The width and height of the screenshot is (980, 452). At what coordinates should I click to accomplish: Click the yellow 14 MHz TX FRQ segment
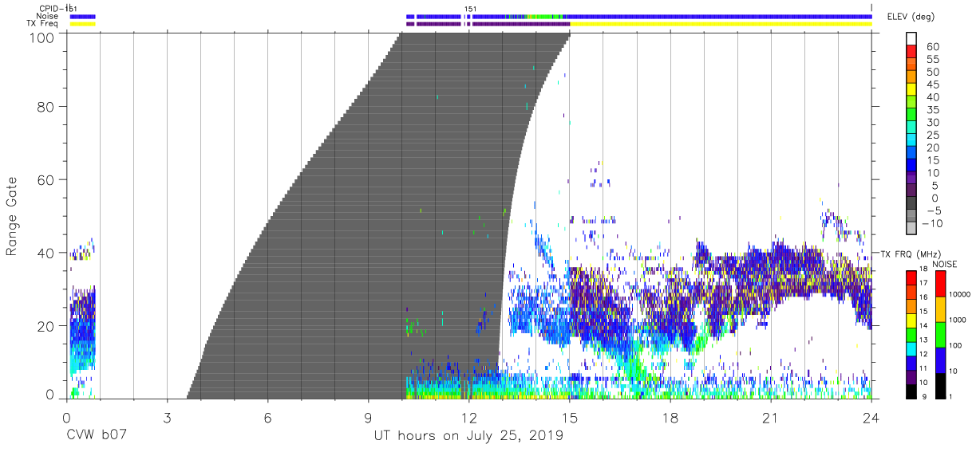tap(911, 320)
